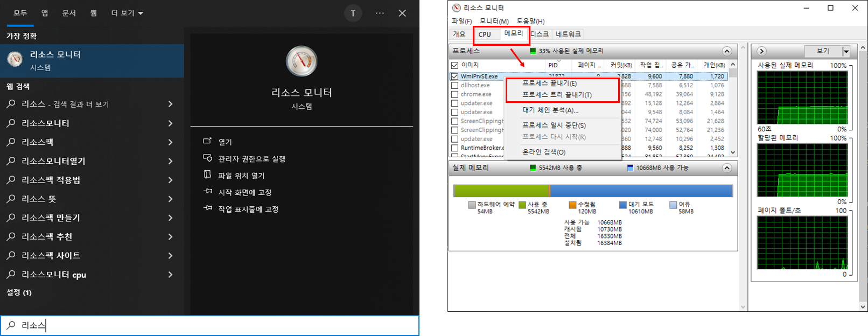
Task: Click the user account T avatar
Action: (x=353, y=13)
